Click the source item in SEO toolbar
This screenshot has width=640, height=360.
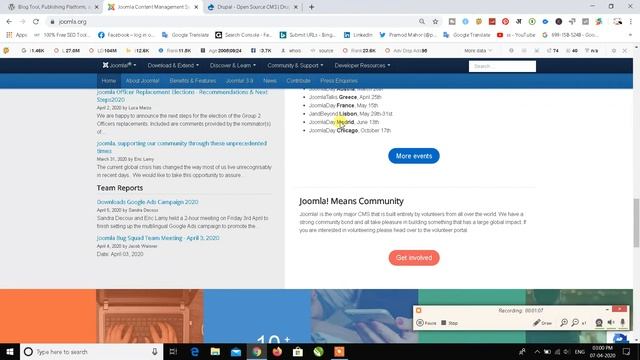coord(322,51)
